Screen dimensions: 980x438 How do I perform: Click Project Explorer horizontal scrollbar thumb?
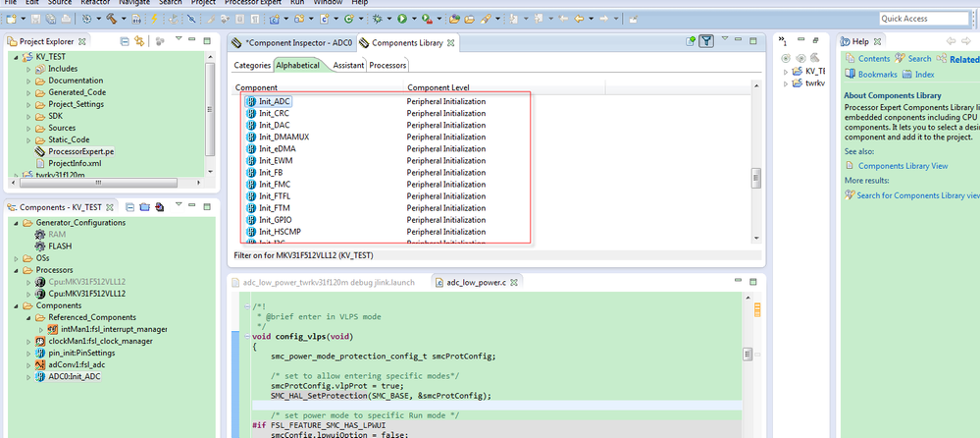click(99, 183)
